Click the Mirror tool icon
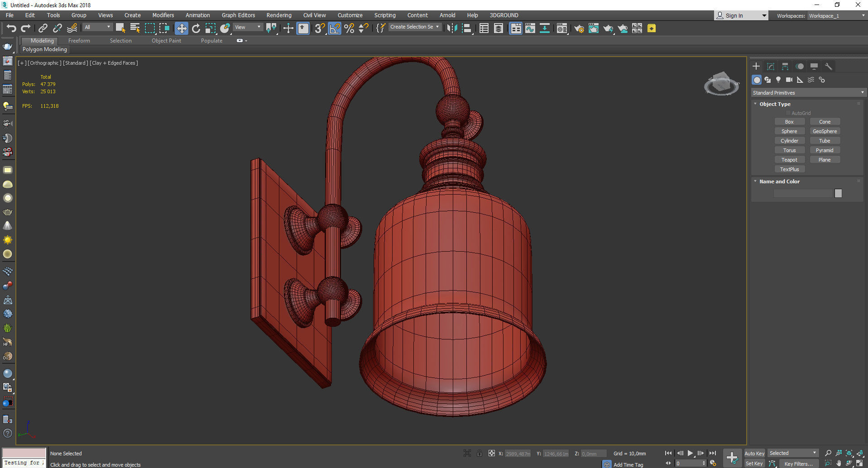868x468 pixels. point(451,28)
